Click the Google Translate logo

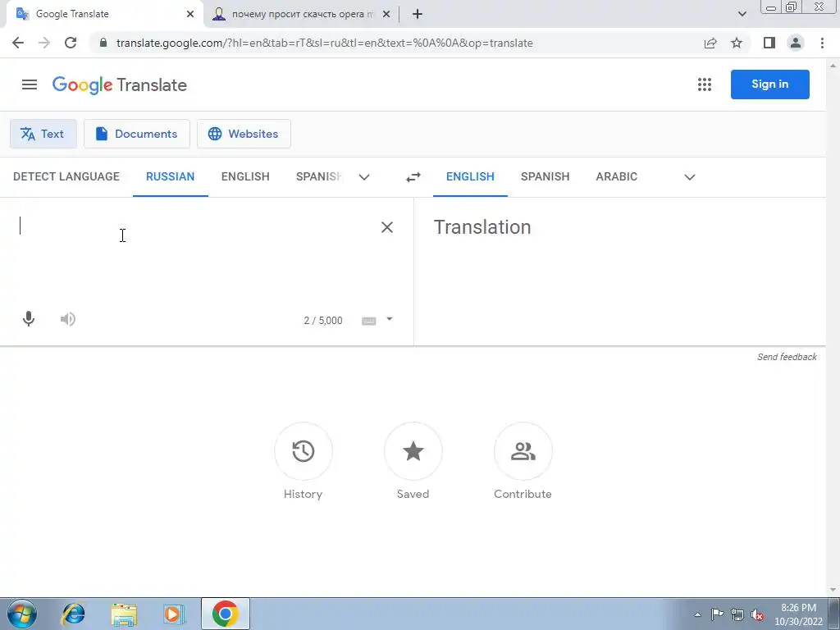(x=120, y=84)
